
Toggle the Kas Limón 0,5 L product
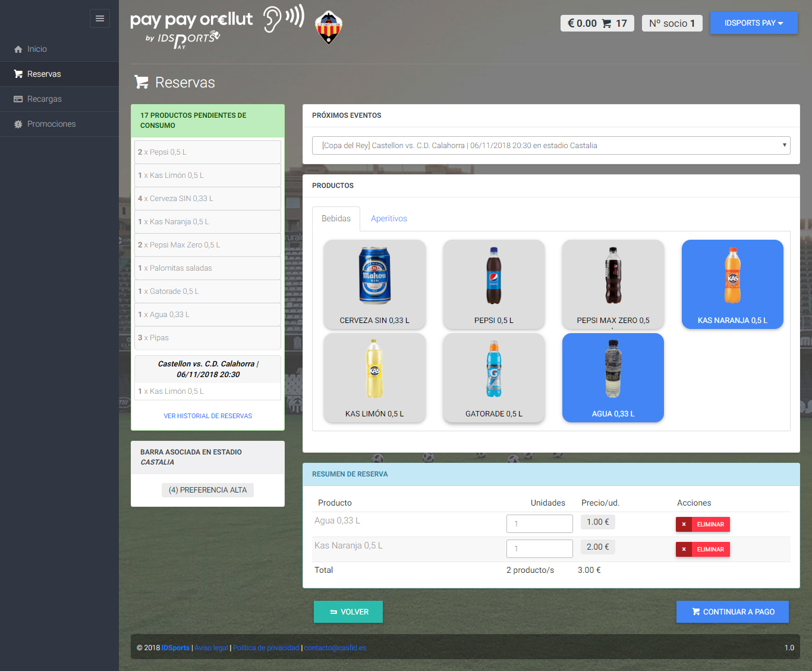click(374, 377)
